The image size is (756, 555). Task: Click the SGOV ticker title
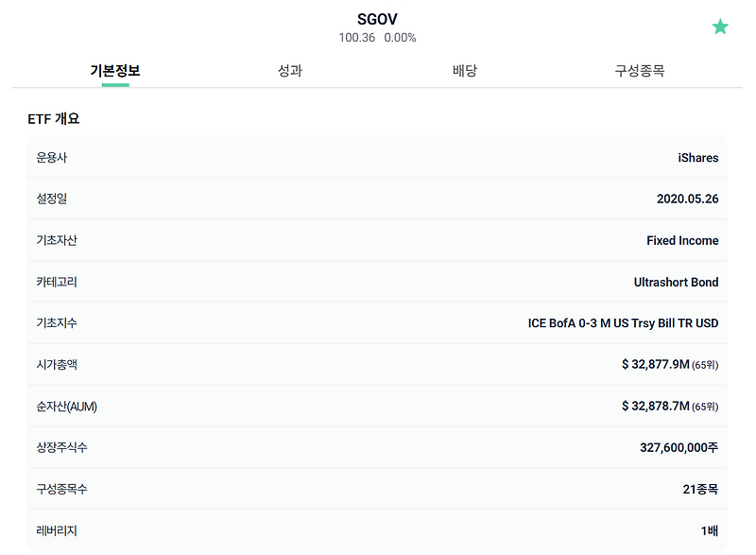pos(377,17)
